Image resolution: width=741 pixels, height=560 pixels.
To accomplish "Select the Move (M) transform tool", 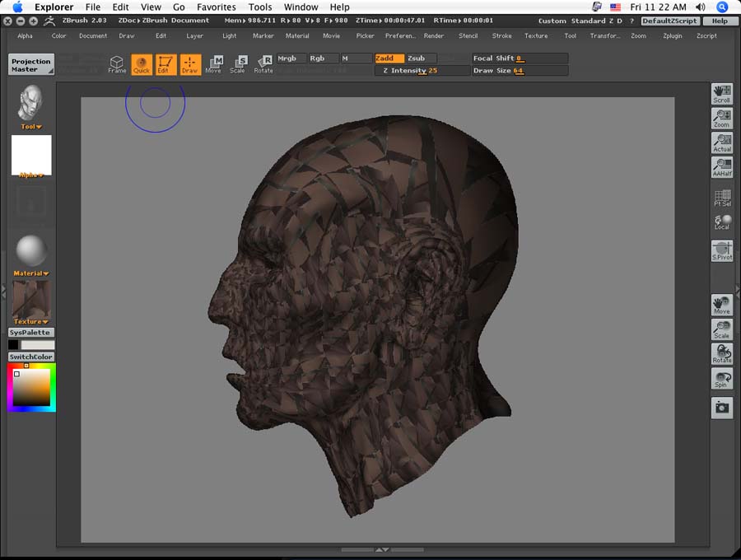I will tap(214, 64).
